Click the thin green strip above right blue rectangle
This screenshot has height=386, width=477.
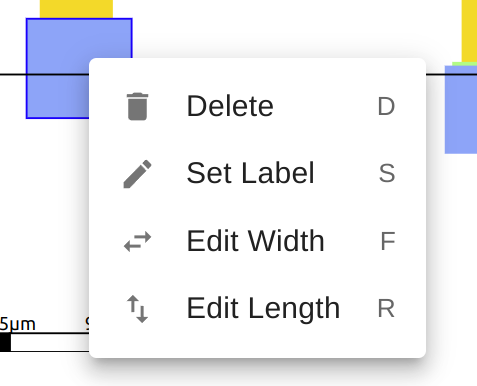[x=465, y=64]
